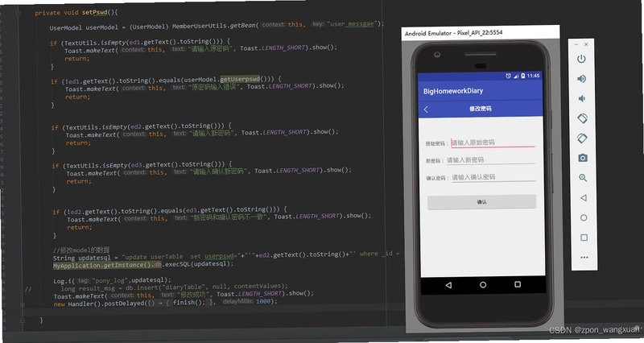Click the Overview square in emulator sidebar

(x=584, y=238)
